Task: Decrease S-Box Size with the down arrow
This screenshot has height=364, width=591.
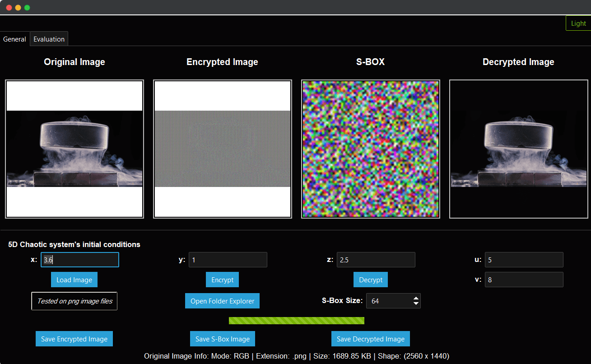Action: (416, 303)
